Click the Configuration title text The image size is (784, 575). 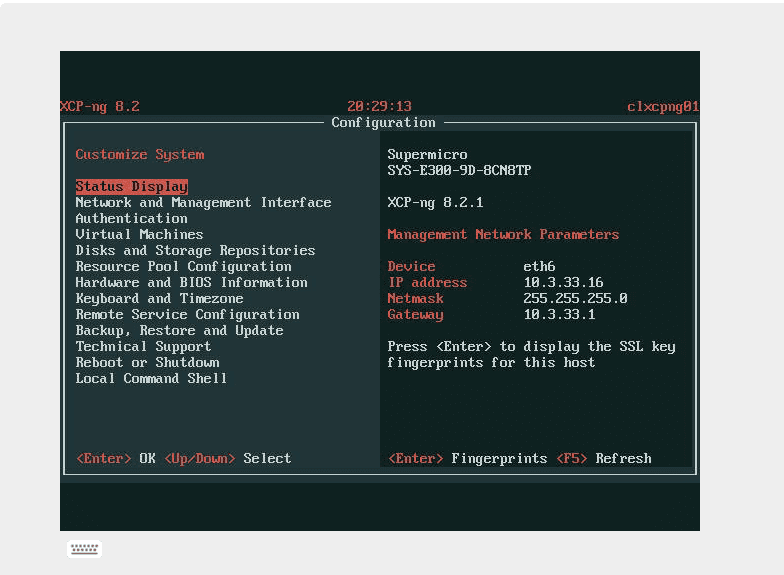click(x=384, y=122)
